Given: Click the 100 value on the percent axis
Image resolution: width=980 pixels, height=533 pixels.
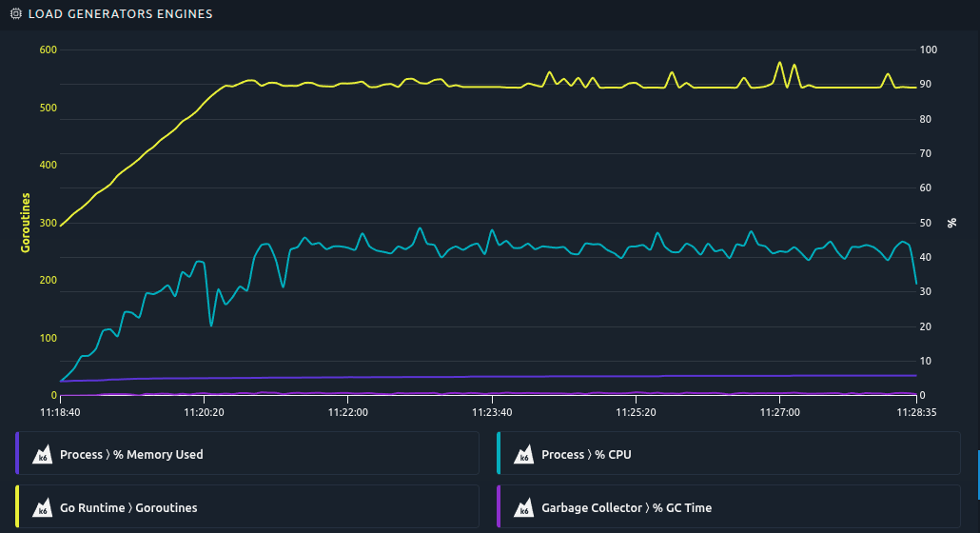Looking at the screenshot, I should point(928,50).
